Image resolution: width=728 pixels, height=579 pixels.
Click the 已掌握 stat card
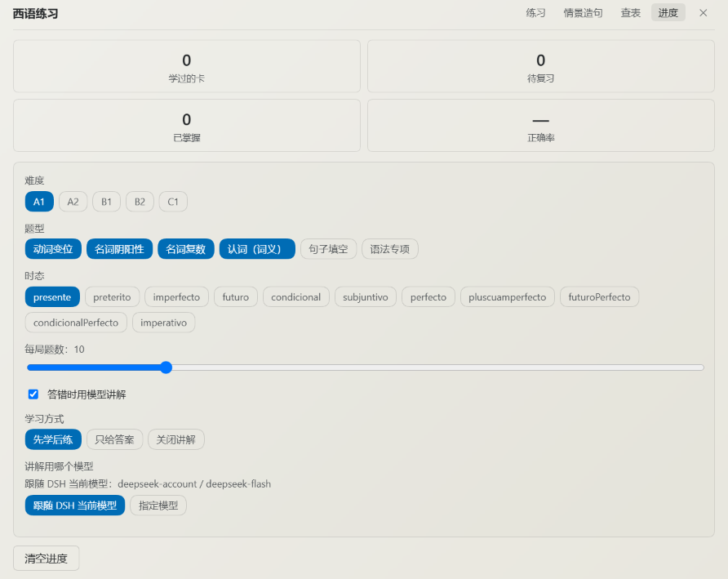(187, 126)
